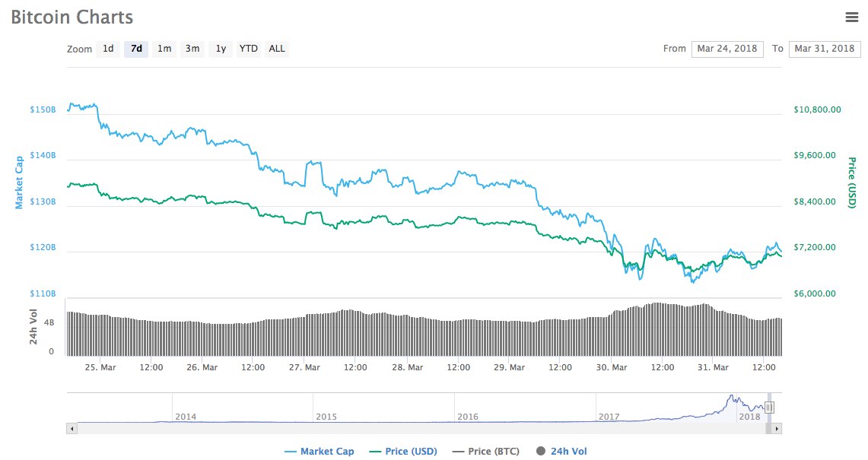Click the navigator scrollbar track

click(380, 429)
